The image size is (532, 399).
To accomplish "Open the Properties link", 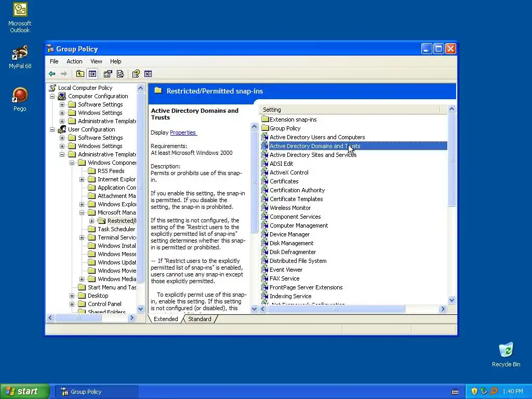I will coord(183,132).
